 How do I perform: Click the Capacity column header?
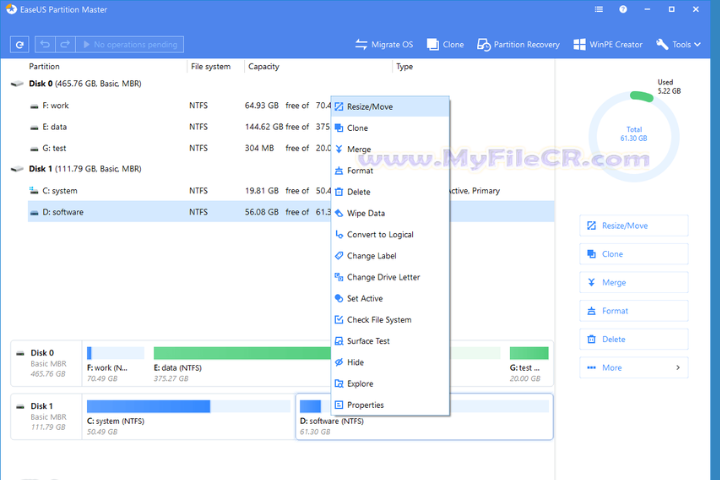[264, 67]
